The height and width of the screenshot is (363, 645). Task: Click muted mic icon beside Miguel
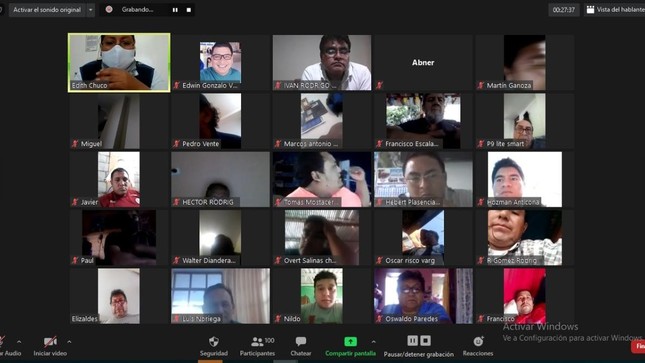(x=75, y=144)
